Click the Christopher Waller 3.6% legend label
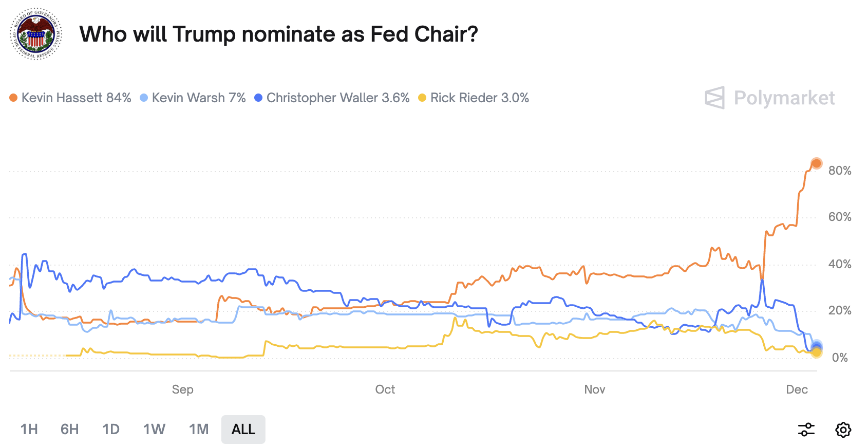The height and width of the screenshot is (447, 868). 338,98
